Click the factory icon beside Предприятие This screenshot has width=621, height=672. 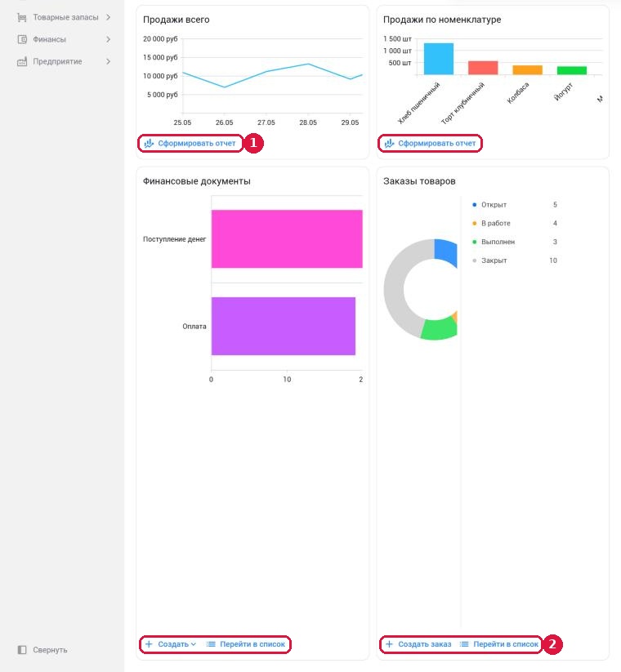point(22,61)
